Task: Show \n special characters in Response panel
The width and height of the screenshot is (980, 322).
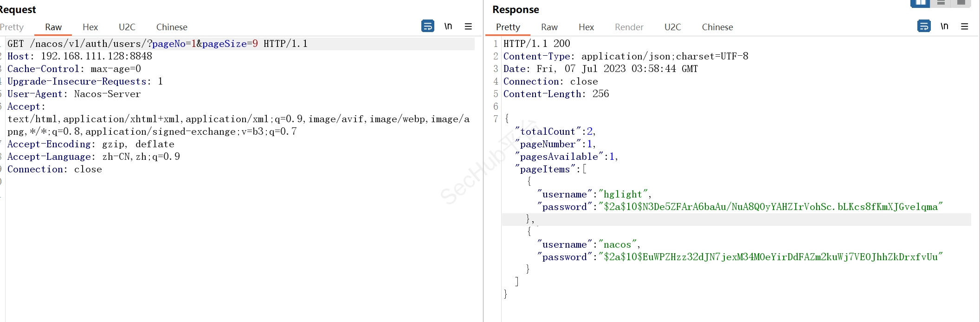Action: pos(944,26)
